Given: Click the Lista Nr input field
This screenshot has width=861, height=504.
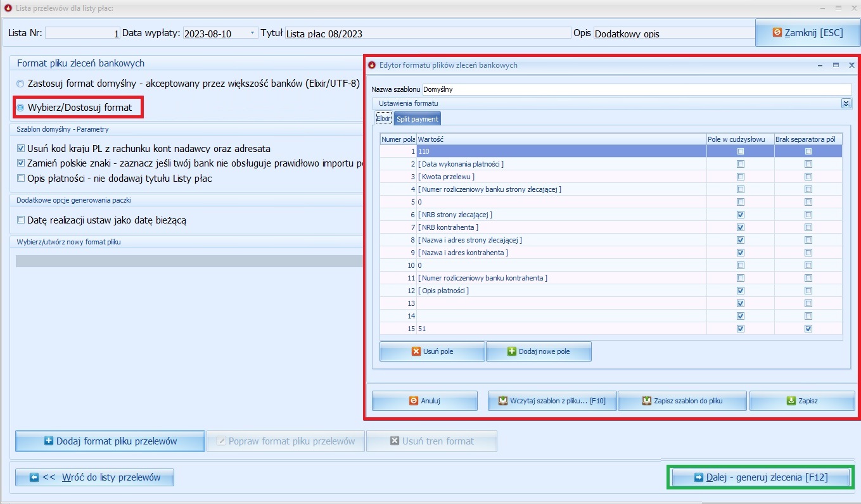Looking at the screenshot, I should click(82, 34).
